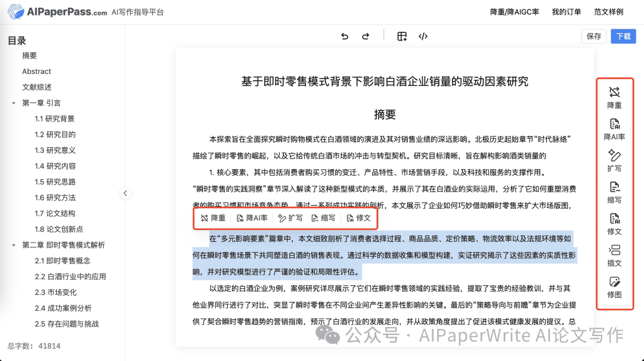Click the redo arrow icon
The height and width of the screenshot is (361, 644).
click(x=365, y=36)
